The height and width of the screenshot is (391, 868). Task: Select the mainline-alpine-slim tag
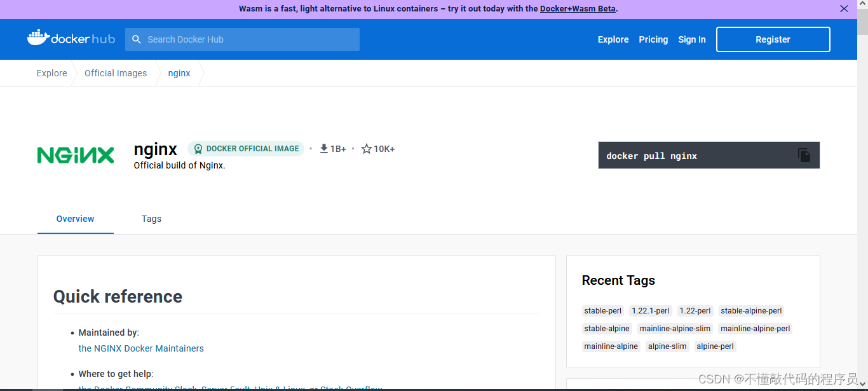[675, 328]
